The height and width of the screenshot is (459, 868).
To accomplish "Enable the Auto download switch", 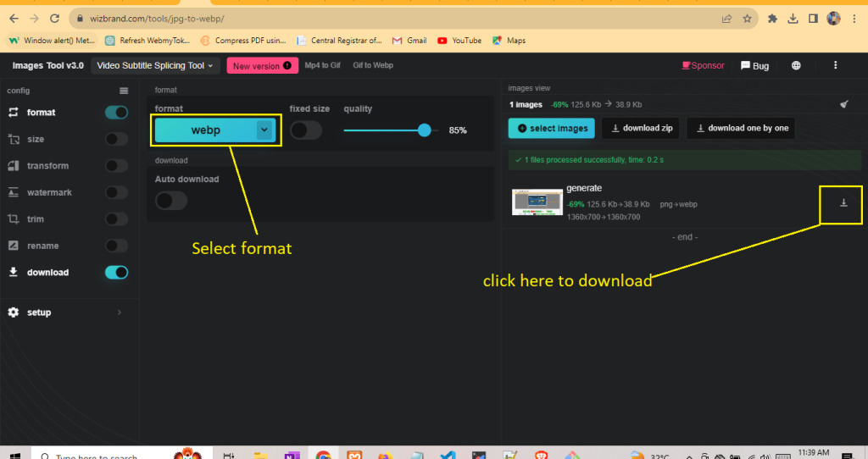I will pyautogui.click(x=171, y=201).
